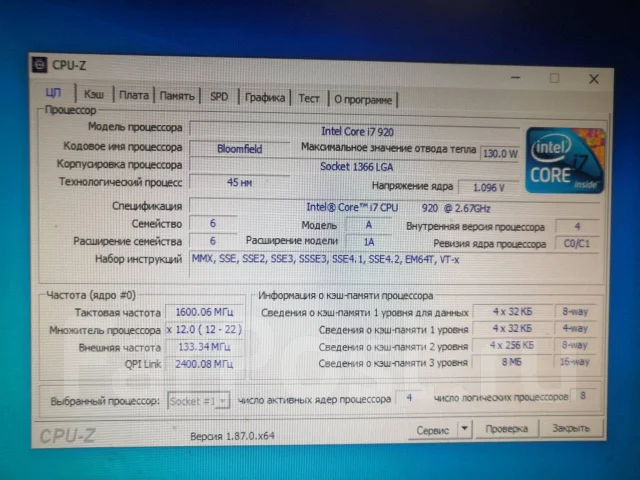Click the active cores count 4
Viewport: 640px width, 480px height.
click(x=409, y=398)
